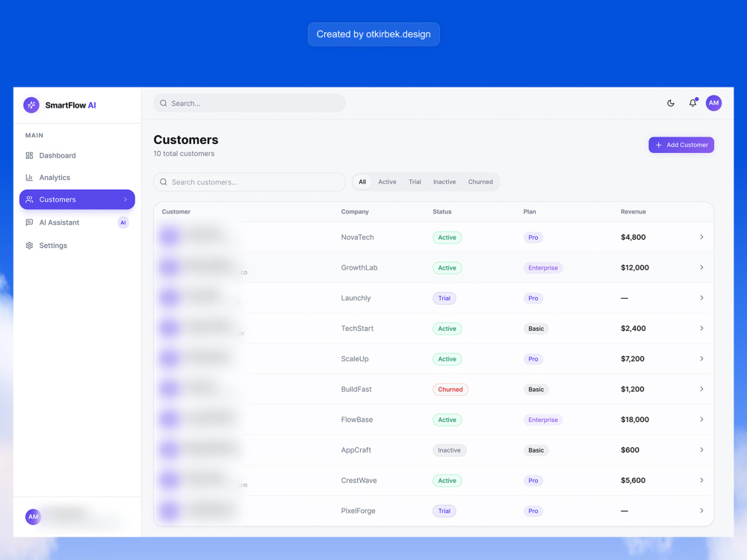Screen dimensions: 747x560
Task: Open GrowthLab row chevron
Action: (701, 267)
